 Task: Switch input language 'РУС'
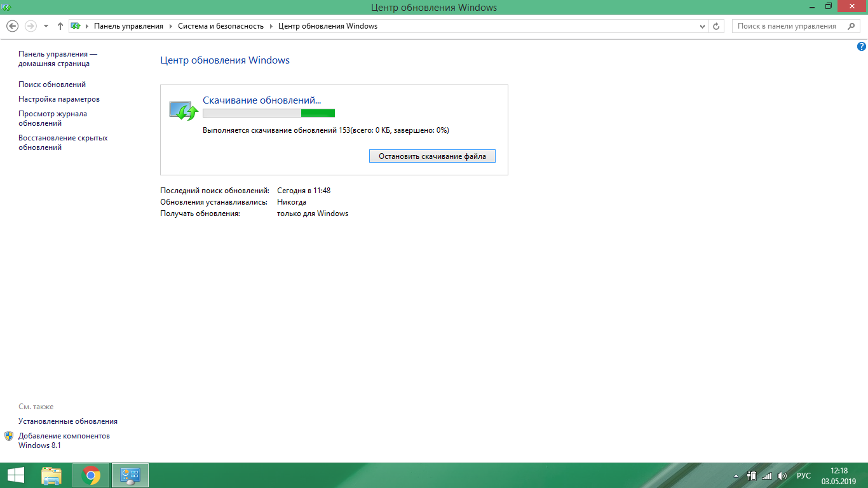[804, 475]
